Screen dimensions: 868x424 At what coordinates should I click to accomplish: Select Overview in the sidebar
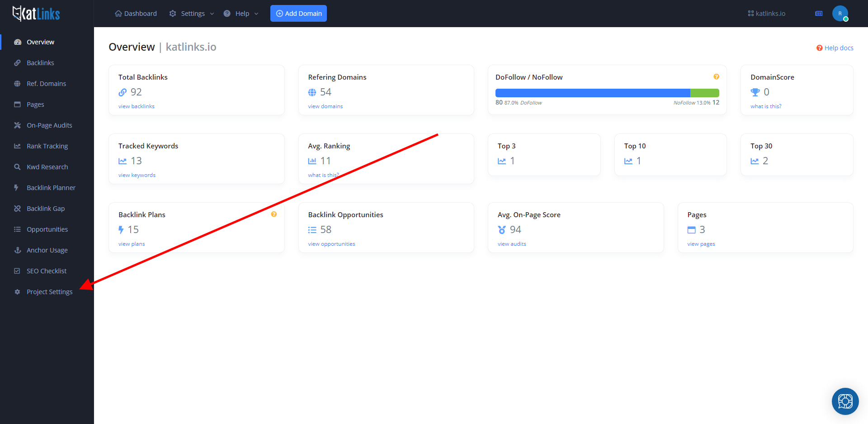click(40, 42)
